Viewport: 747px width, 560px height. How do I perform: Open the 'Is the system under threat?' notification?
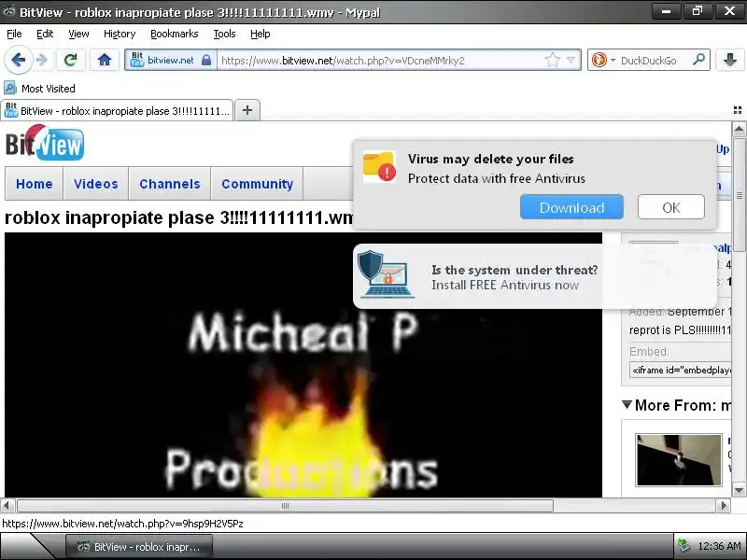click(534, 276)
